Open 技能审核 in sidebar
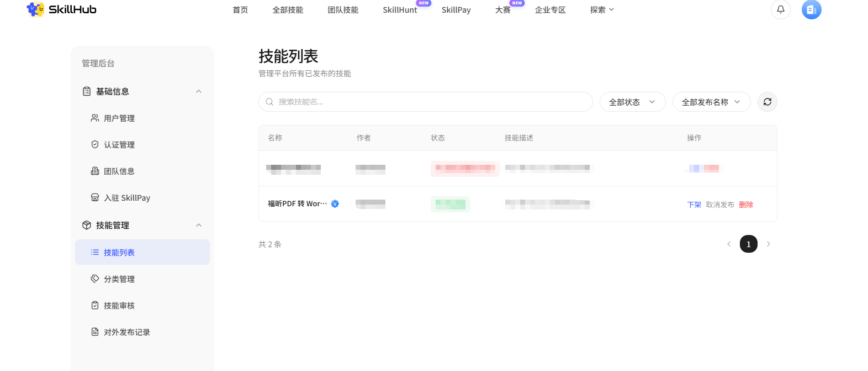 point(142,305)
